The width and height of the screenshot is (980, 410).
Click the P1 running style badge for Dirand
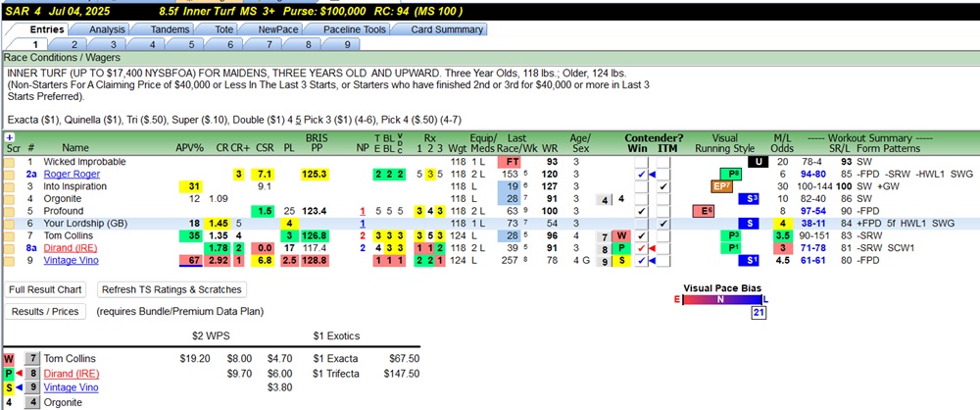(731, 248)
